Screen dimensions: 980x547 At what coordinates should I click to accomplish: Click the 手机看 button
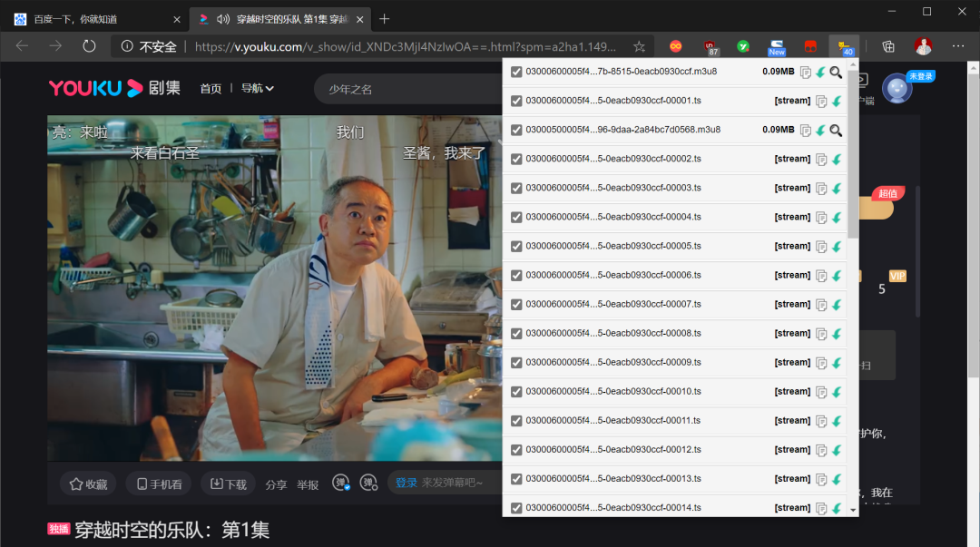tap(160, 484)
